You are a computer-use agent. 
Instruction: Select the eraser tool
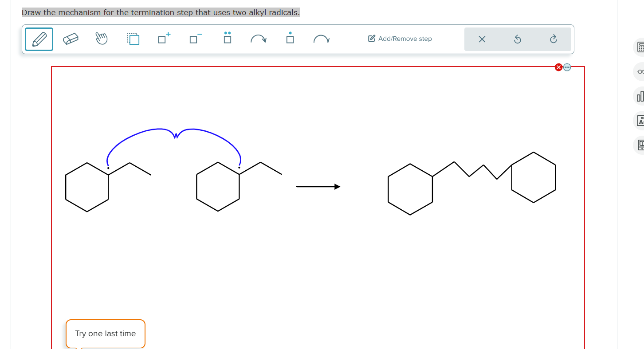[71, 39]
